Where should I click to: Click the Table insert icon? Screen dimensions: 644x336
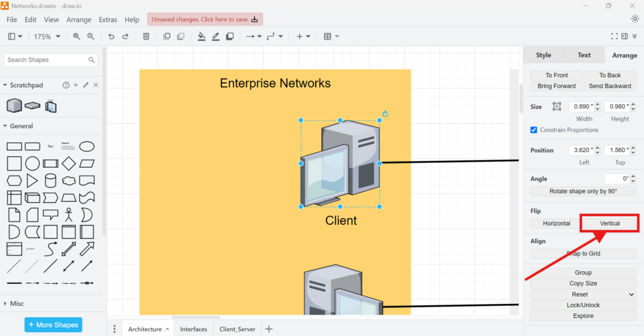pyautogui.click(x=327, y=36)
